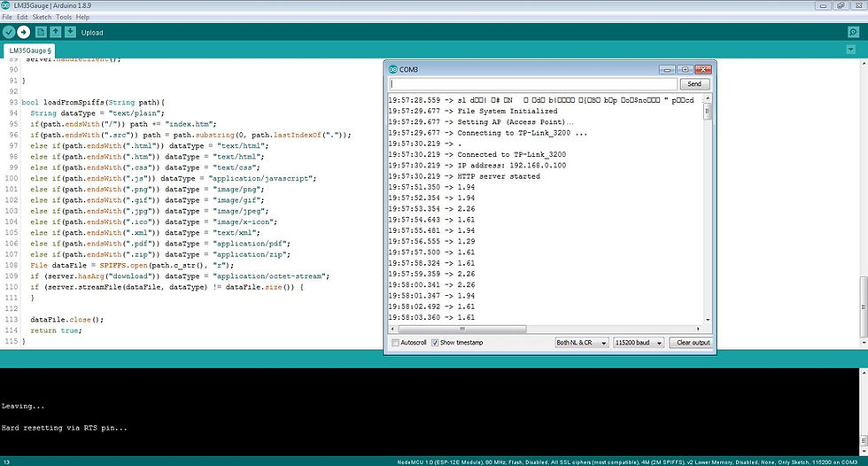Open the File menu

[x=7, y=17]
